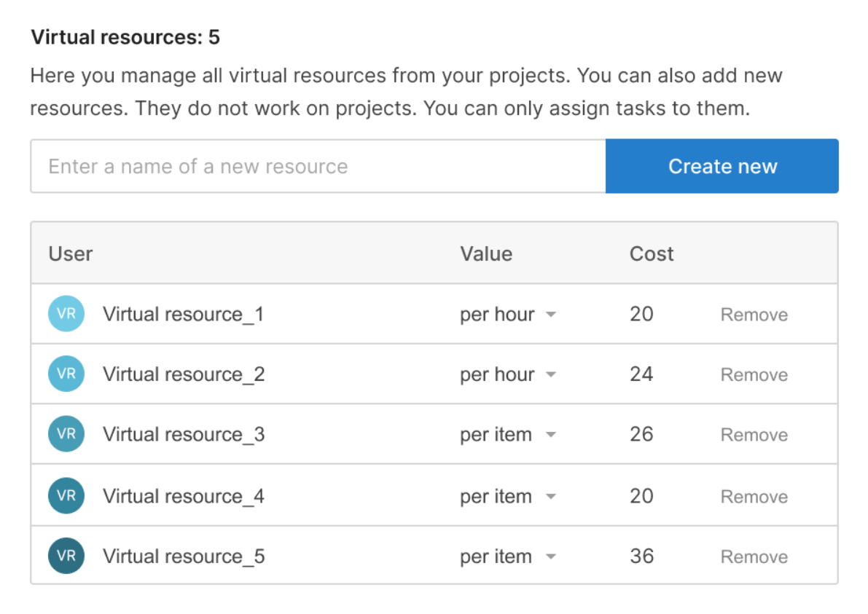Open the per hour dropdown for Virtual resource_1
Image resolution: width=868 pixels, height=614 pixels.
pyautogui.click(x=508, y=314)
